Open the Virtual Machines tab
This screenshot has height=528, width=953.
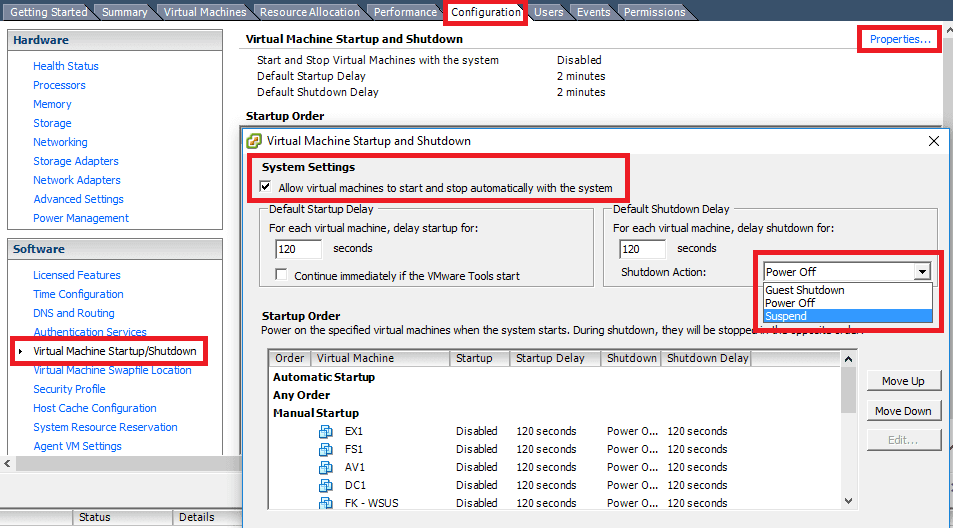[205, 12]
